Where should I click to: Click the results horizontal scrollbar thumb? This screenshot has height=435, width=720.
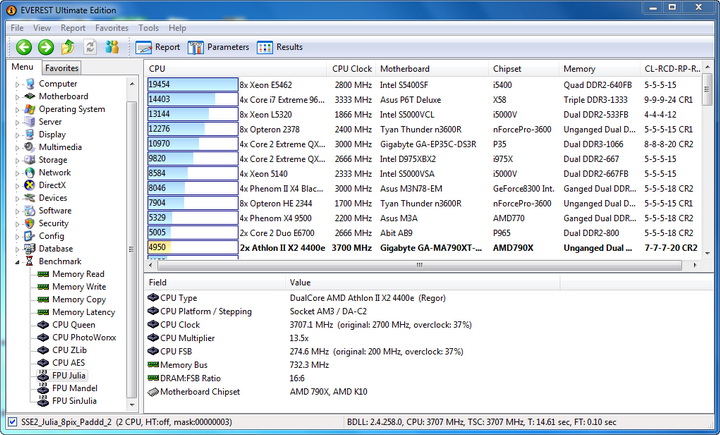click(419, 265)
